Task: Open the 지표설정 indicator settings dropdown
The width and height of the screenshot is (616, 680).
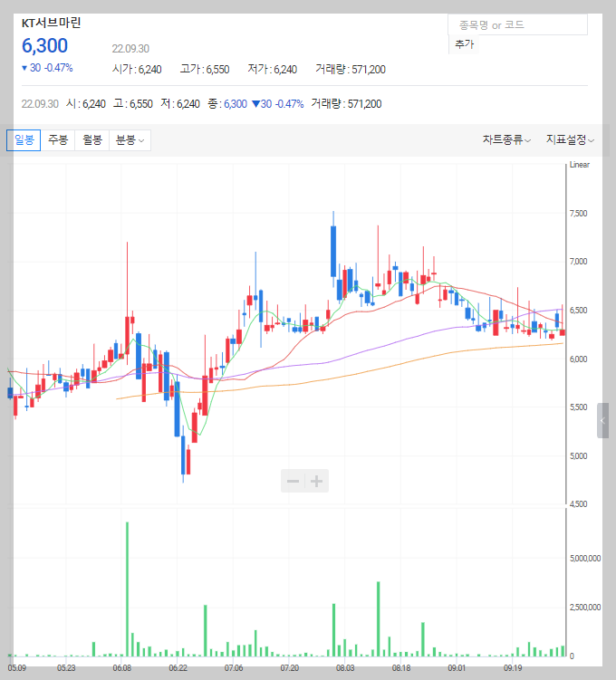Action: click(570, 139)
